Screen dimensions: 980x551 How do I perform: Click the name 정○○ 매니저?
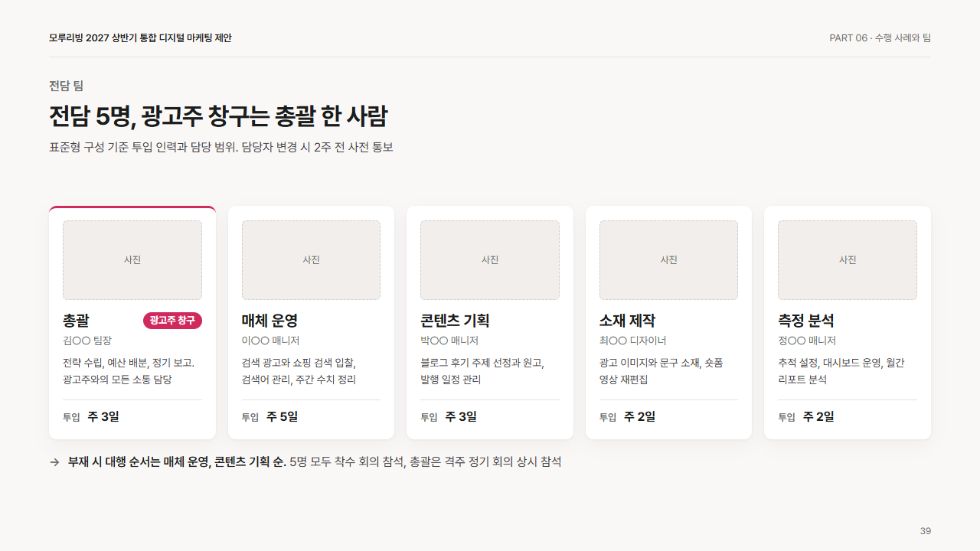[807, 341]
